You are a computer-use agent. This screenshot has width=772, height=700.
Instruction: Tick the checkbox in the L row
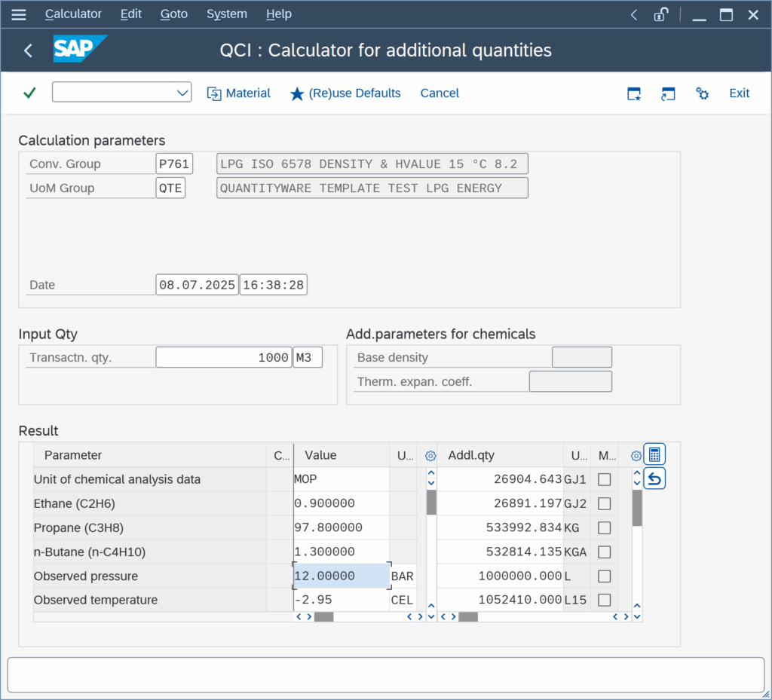click(604, 576)
